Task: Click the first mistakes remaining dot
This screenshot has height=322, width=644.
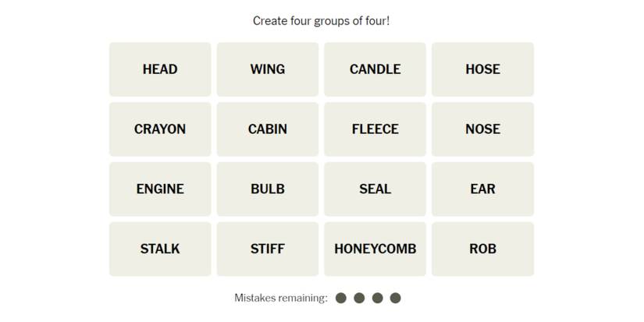Action: (x=340, y=298)
